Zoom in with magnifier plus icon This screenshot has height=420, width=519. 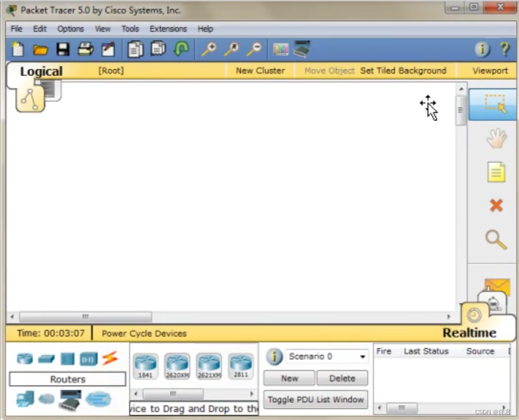click(209, 49)
